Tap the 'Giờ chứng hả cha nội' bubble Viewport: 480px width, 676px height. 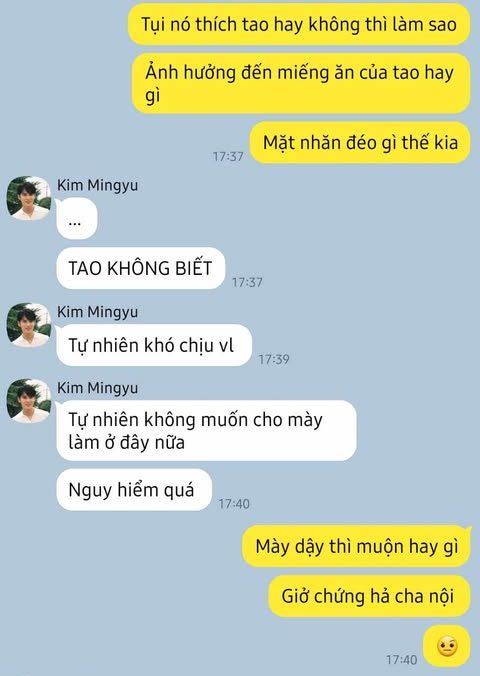click(x=369, y=596)
